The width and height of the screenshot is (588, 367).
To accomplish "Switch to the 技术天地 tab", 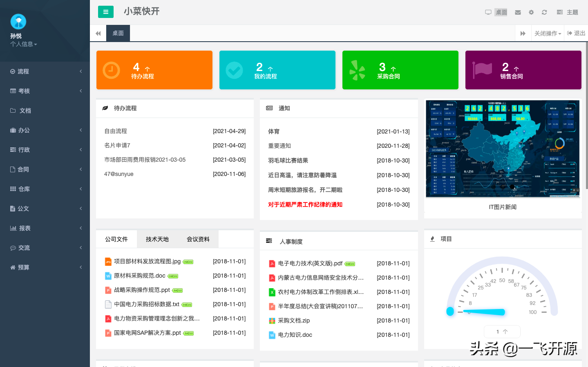I will (157, 239).
